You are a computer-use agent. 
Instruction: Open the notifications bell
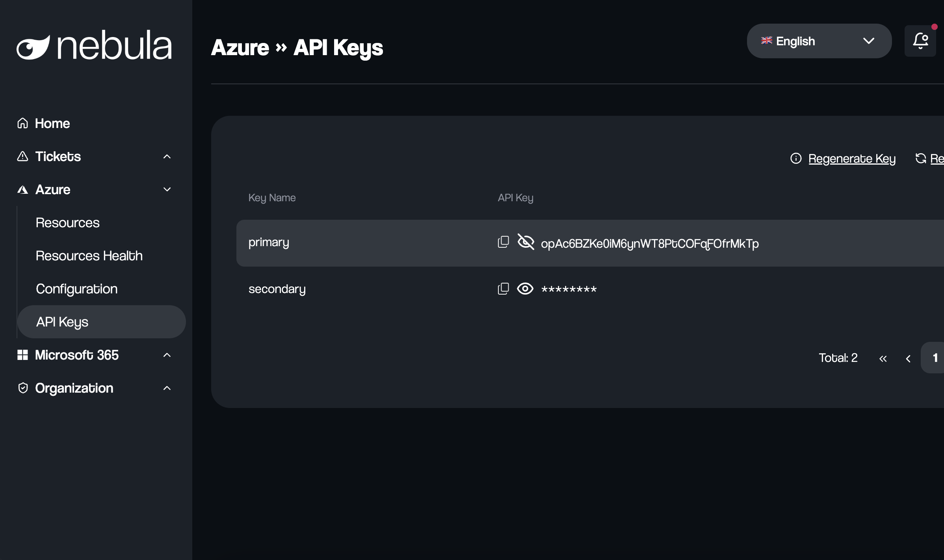click(920, 41)
